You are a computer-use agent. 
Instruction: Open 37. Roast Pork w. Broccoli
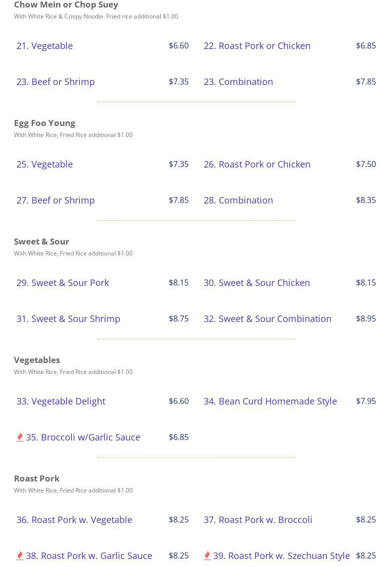tap(258, 519)
